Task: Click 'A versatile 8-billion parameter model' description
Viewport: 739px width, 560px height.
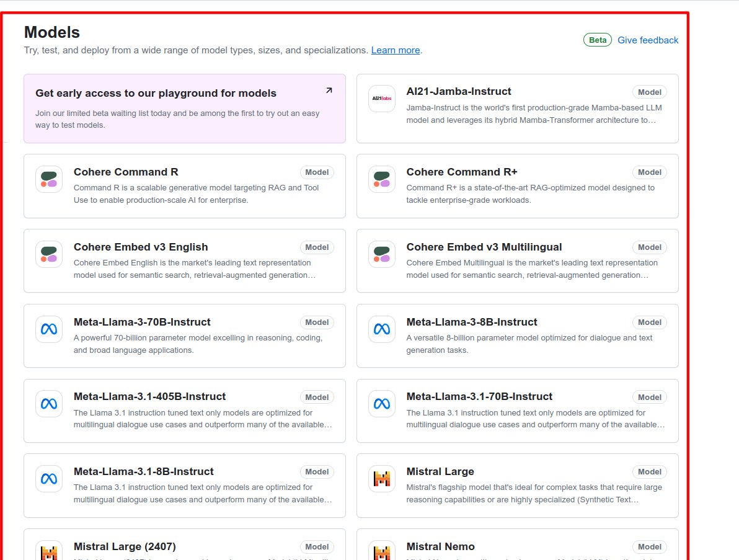Action: tap(529, 344)
